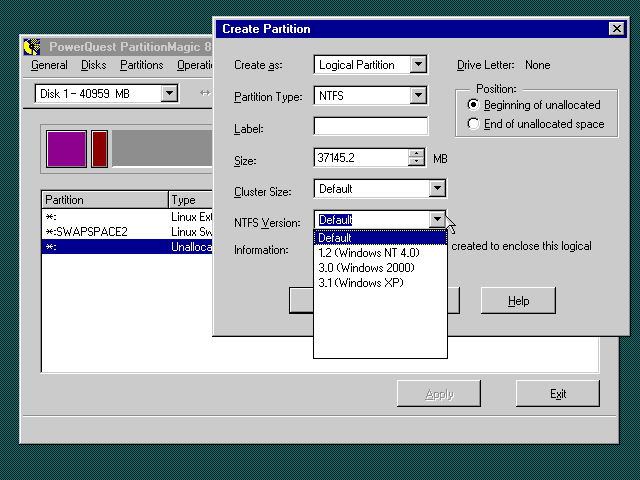Click the Help button in the dialog
Viewport: 640px width, 480px height.
point(518,301)
